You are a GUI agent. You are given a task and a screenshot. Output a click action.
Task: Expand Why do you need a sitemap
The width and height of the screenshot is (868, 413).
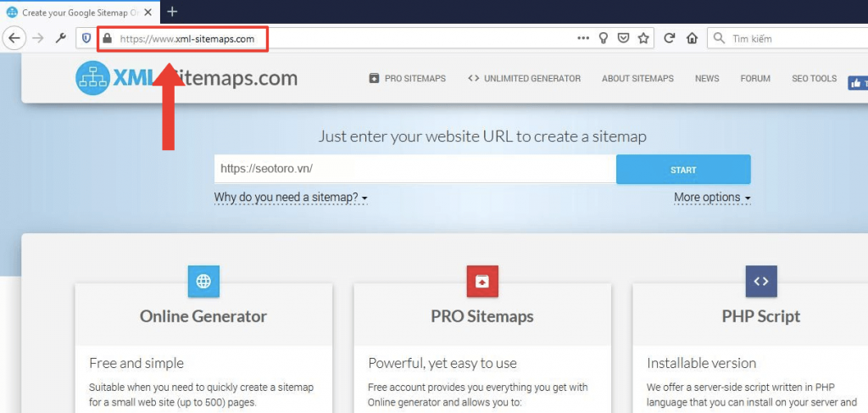click(x=292, y=197)
